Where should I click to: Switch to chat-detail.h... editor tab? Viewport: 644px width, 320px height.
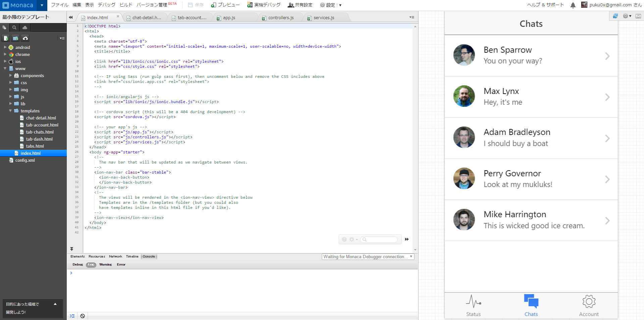147,18
